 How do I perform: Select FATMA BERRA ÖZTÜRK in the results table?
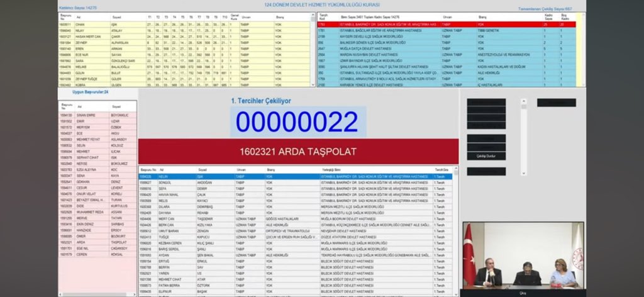click(296, 286)
